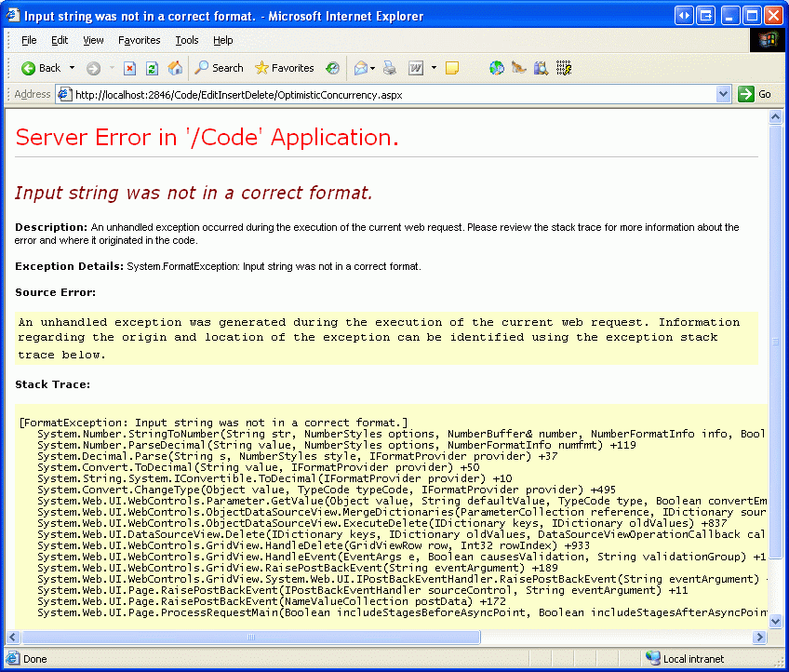This screenshot has width=789, height=672.
Task: Refresh the page with the Refresh icon
Action: coord(152,68)
